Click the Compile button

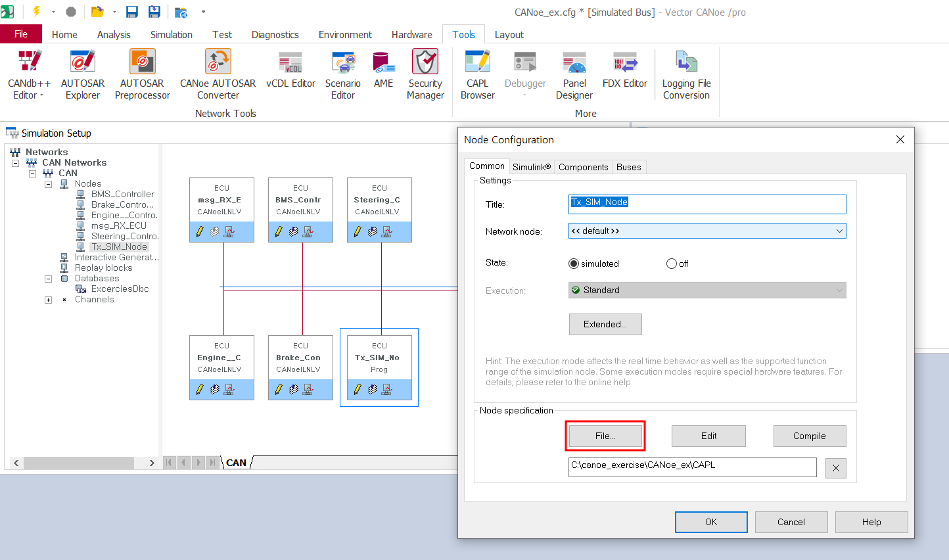coord(810,436)
